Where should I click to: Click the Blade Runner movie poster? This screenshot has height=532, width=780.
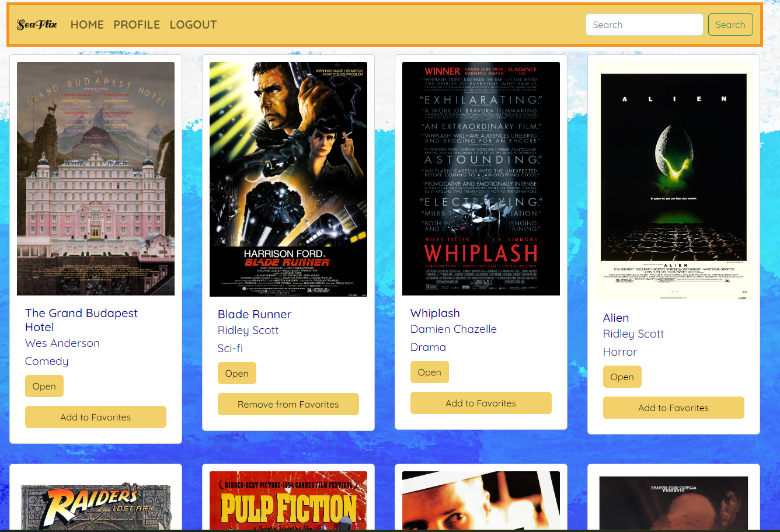pyautogui.click(x=288, y=179)
